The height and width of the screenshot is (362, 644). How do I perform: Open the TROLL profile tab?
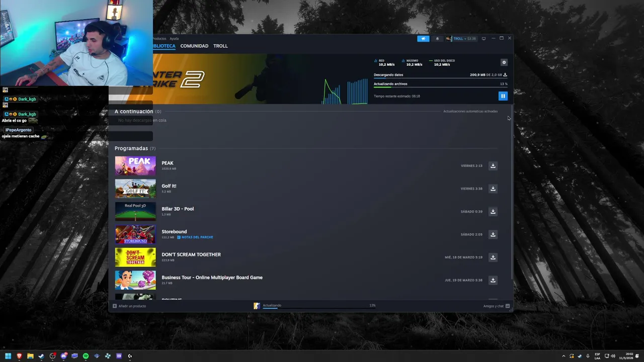click(220, 46)
